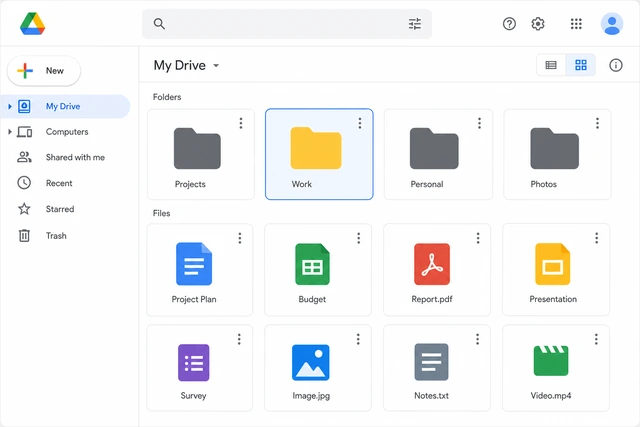Click the New button
Viewport: 640px width, 427px height.
(44, 71)
